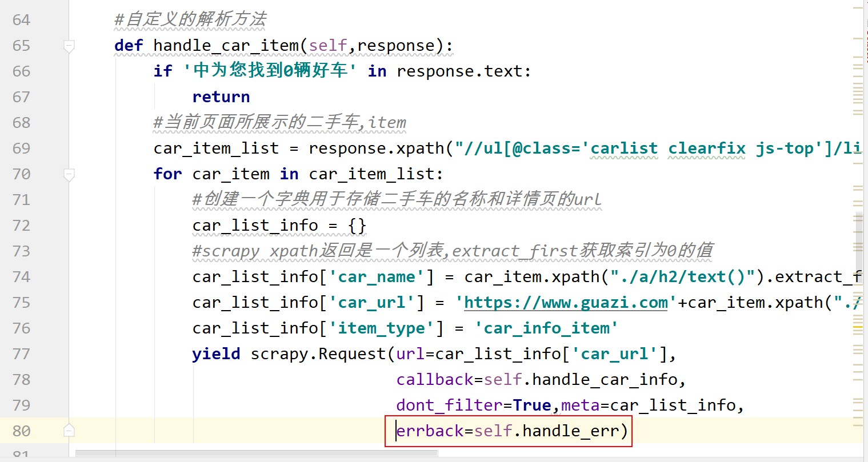Click fold end marker at line 80

pyautogui.click(x=69, y=430)
